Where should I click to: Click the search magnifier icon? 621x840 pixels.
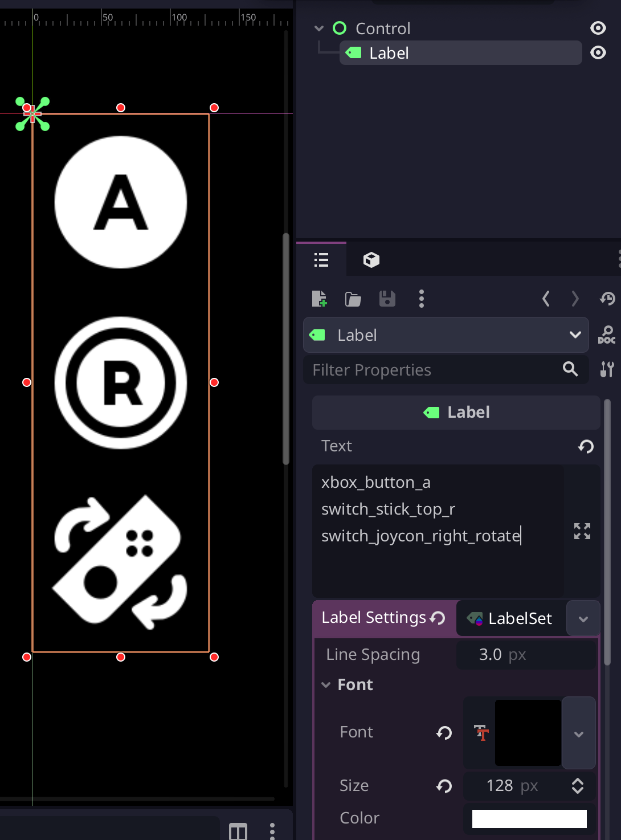(570, 369)
